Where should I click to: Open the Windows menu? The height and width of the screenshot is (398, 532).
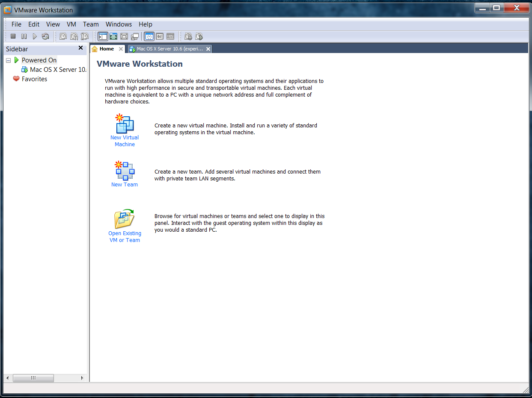[x=119, y=24]
